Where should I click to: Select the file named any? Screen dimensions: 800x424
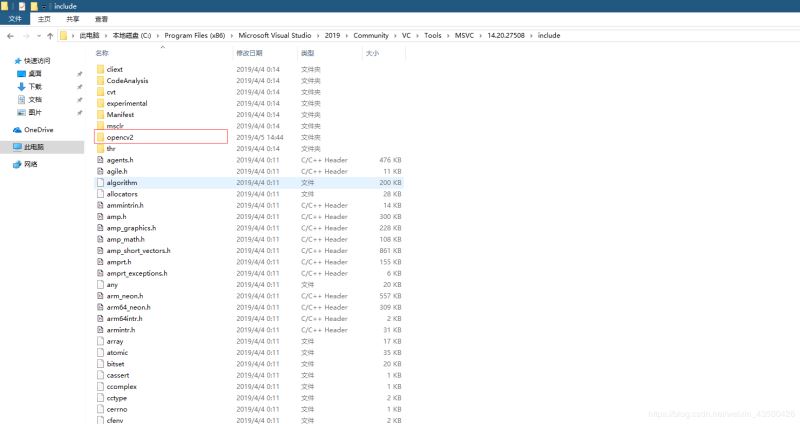click(112, 285)
